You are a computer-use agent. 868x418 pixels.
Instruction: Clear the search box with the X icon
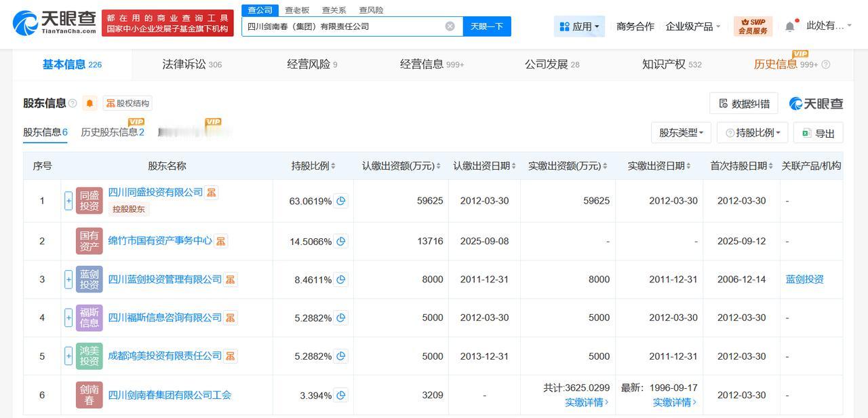(450, 26)
